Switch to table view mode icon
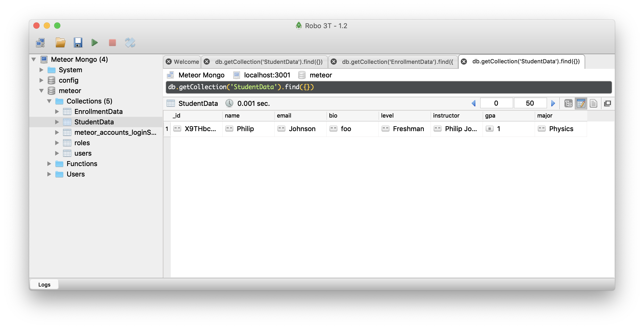 (581, 103)
